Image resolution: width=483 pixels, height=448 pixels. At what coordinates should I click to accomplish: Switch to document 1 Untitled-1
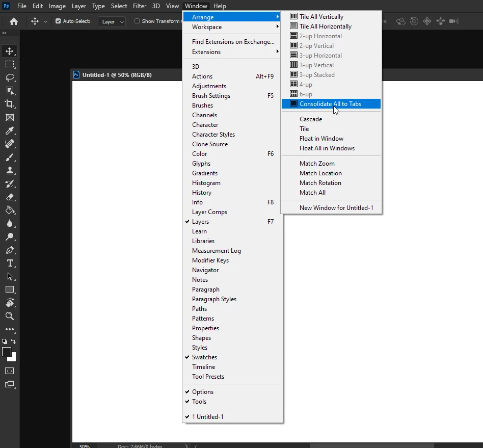tap(232, 417)
